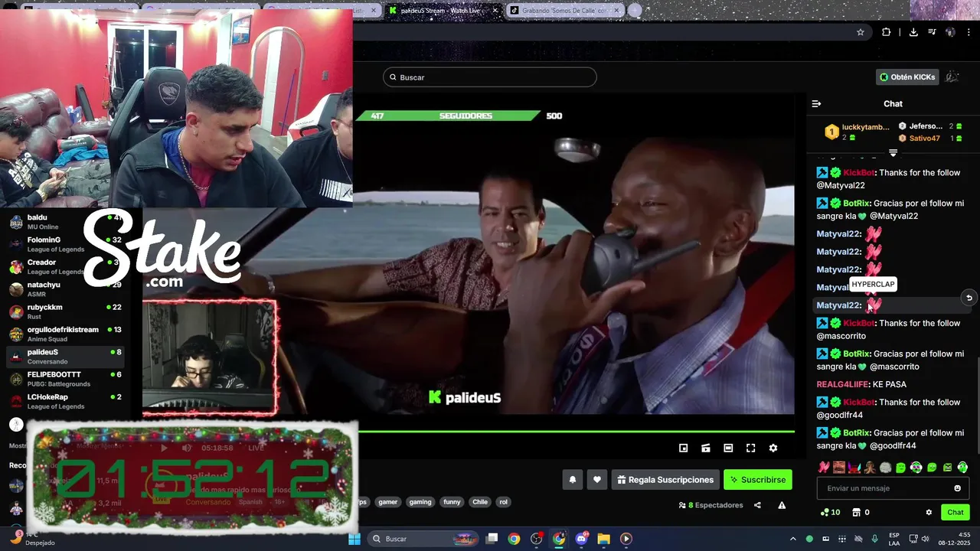
Task: Bookmark this page with the star icon
Action: point(861,32)
